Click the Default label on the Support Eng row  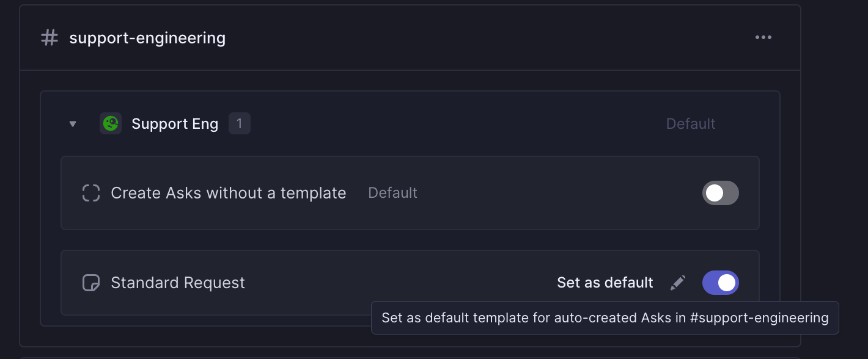click(x=690, y=123)
